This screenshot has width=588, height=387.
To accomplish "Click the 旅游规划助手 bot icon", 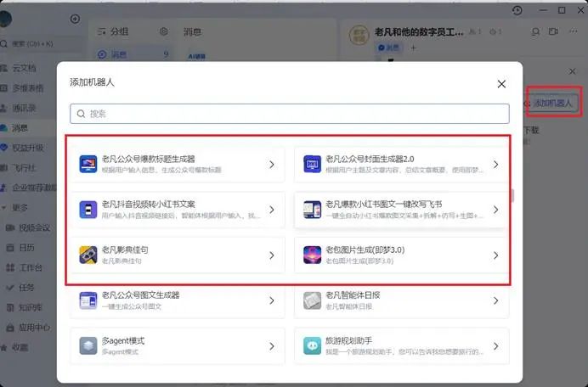I will 312,345.
